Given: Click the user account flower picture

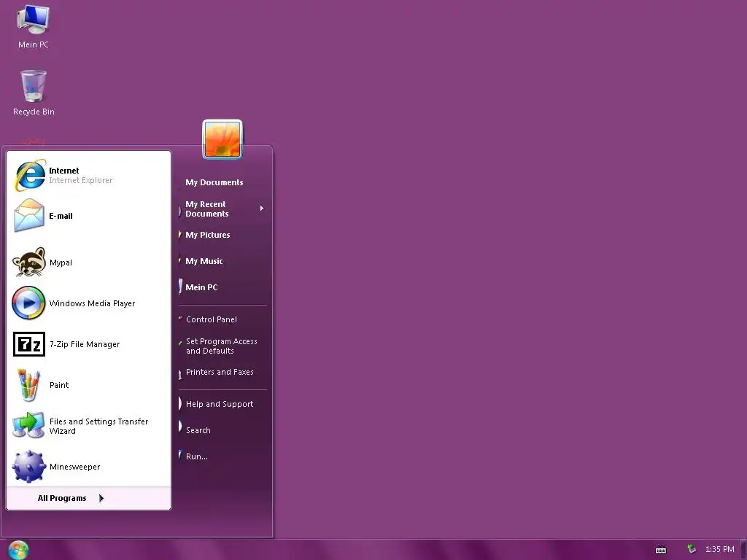Looking at the screenshot, I should pos(222,139).
